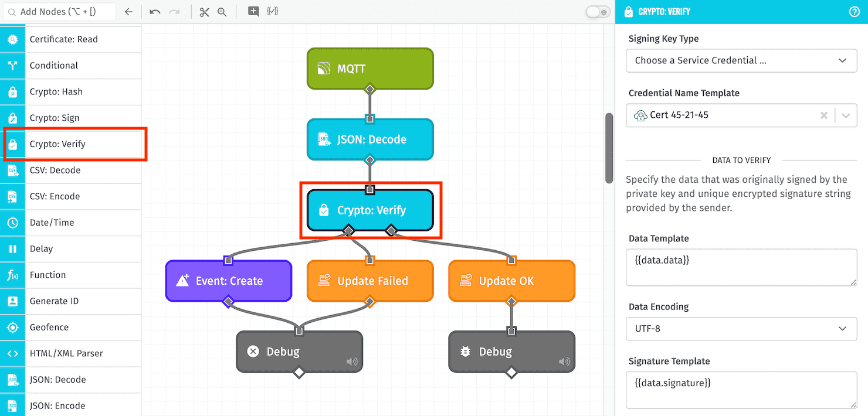868x416 pixels.
Task: Undo the last workflow change
Action: (155, 11)
